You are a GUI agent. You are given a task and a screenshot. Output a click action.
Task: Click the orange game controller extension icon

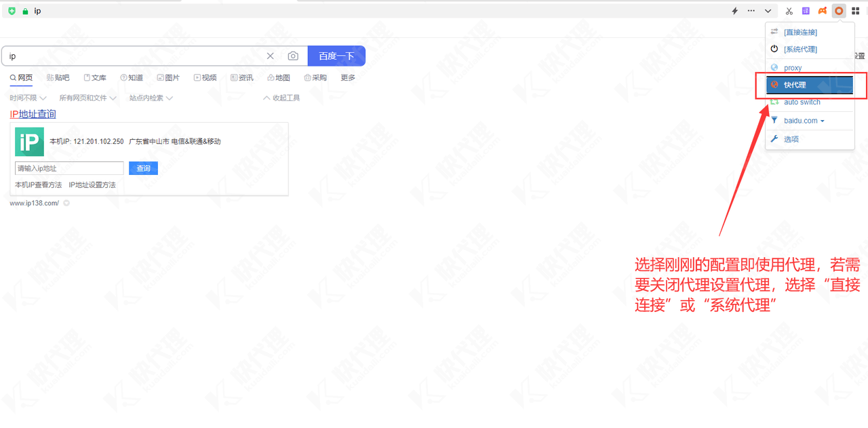tap(822, 11)
